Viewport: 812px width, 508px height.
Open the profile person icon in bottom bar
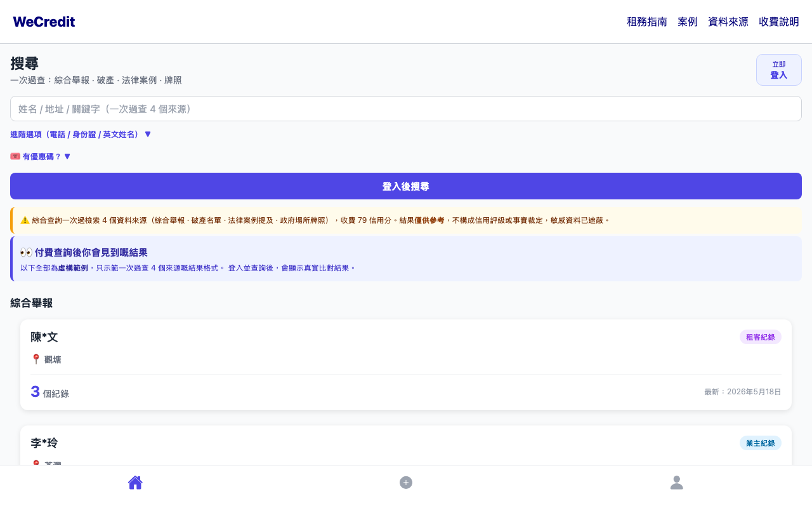[x=677, y=483]
